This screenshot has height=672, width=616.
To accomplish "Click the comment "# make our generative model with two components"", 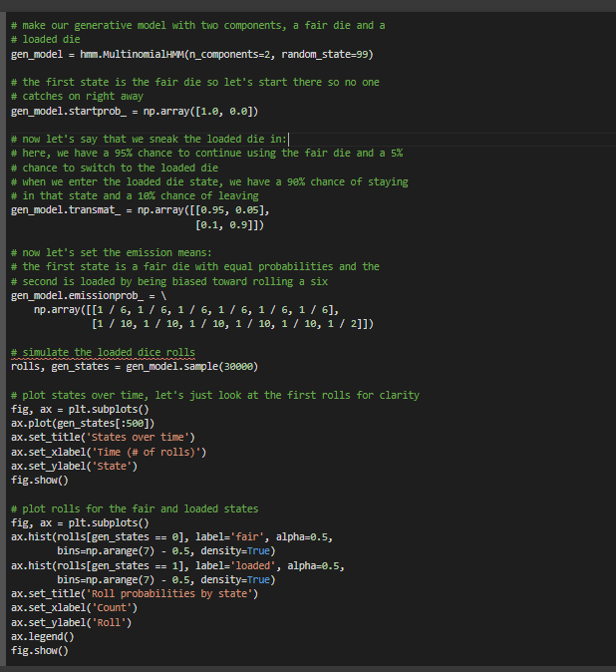I will [198, 26].
